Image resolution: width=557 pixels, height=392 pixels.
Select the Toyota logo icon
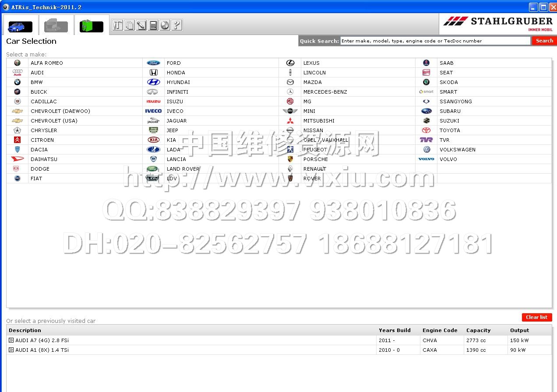(426, 130)
